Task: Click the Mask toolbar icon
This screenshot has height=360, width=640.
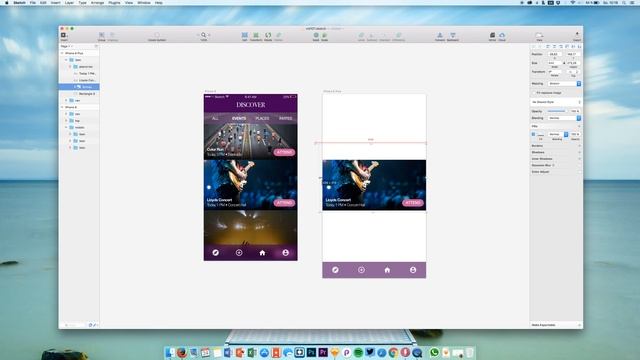Action: (x=316, y=36)
